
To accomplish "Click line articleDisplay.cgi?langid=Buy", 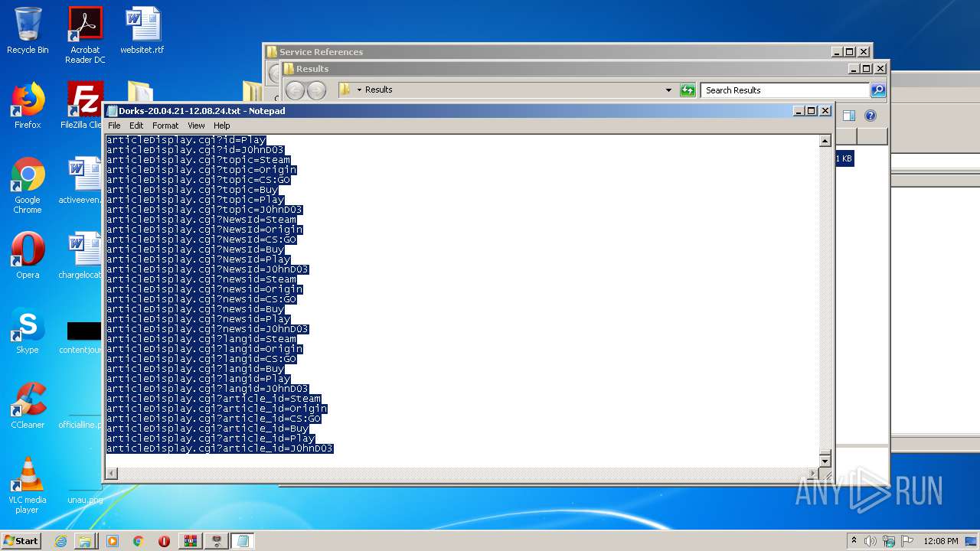I will click(x=195, y=369).
